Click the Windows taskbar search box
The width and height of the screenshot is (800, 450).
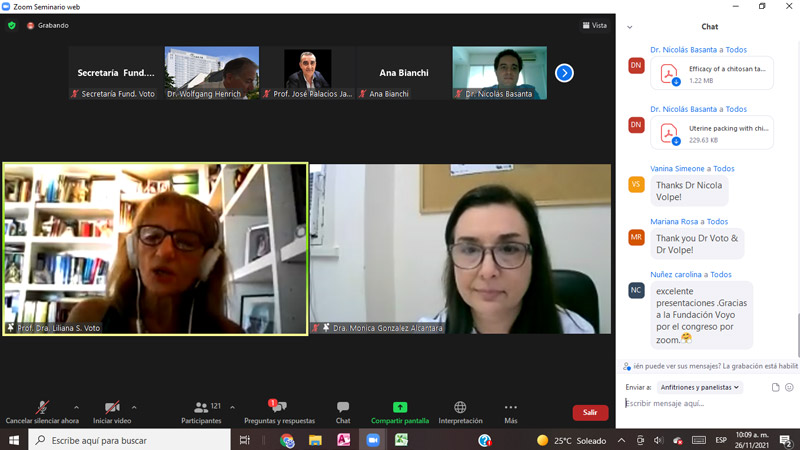click(130, 440)
